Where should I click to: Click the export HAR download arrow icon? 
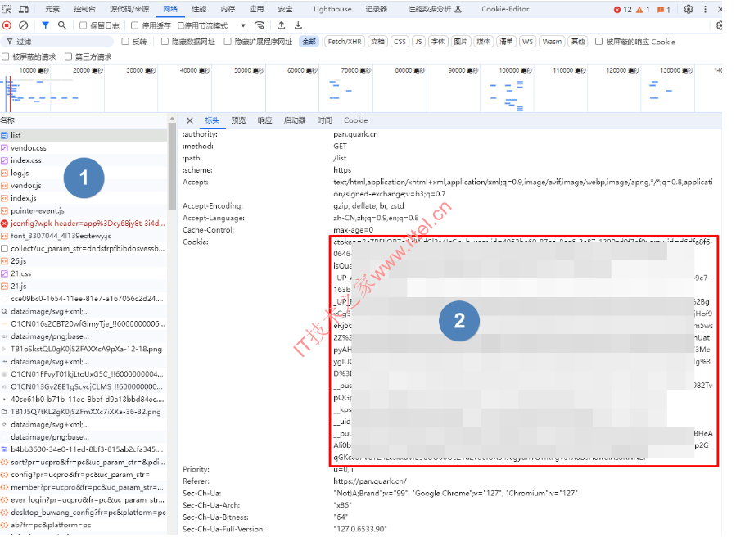click(x=298, y=25)
